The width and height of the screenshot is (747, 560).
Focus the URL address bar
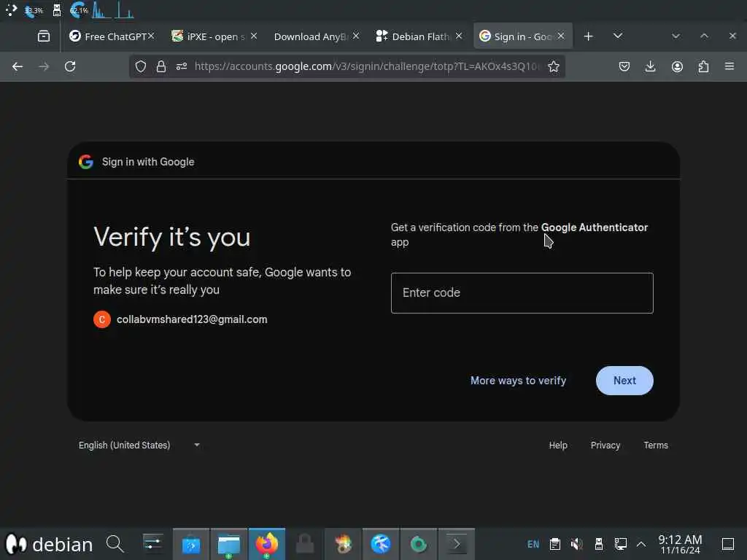pos(366,66)
